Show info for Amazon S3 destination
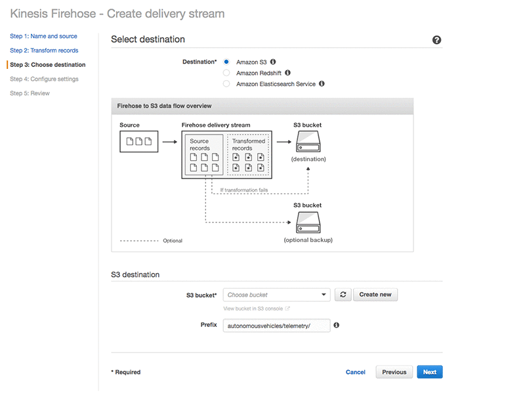 tap(273, 62)
